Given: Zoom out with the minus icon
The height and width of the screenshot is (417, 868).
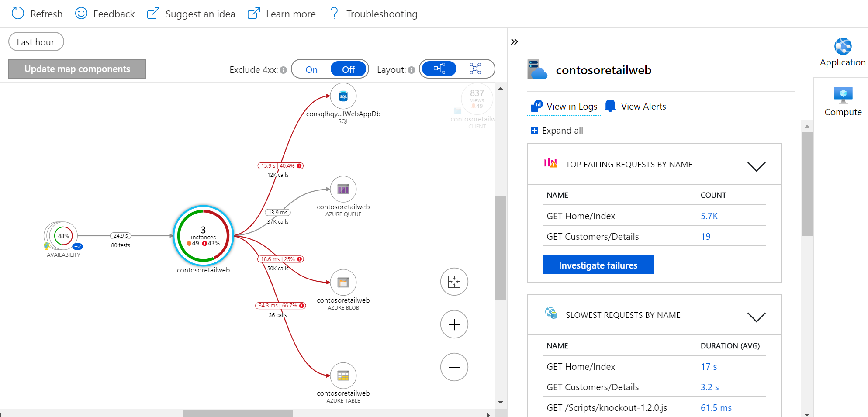Looking at the screenshot, I should [454, 367].
